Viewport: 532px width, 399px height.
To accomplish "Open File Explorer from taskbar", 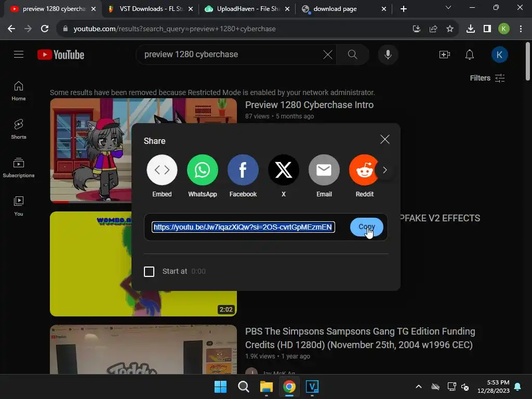I will 267,387.
